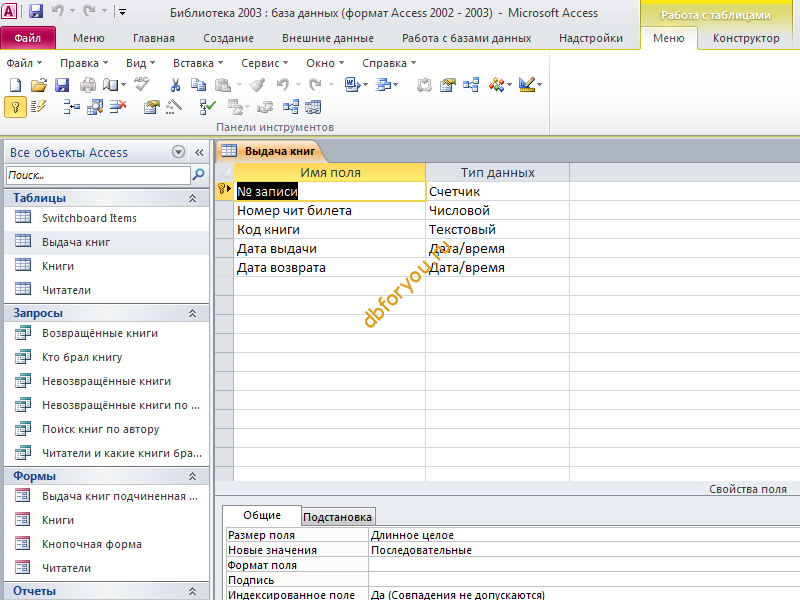This screenshot has height=600, width=800.
Task: Switch to the Подстановка properties tab
Action: point(337,517)
